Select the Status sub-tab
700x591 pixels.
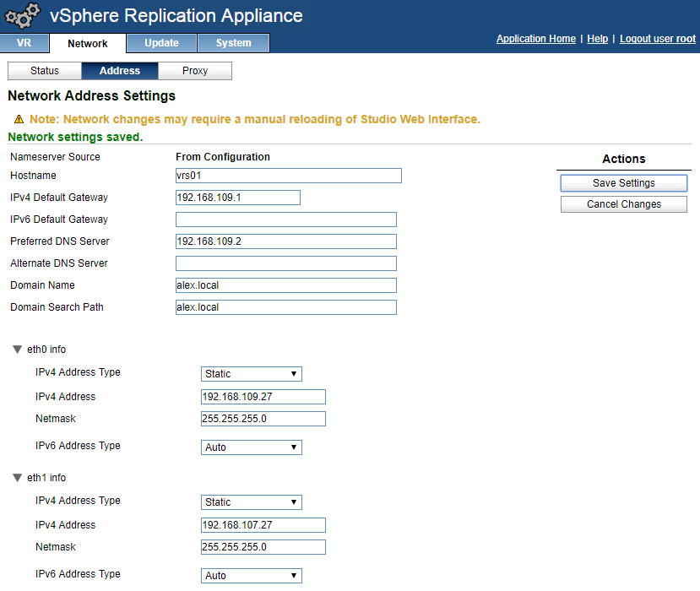[x=45, y=71]
